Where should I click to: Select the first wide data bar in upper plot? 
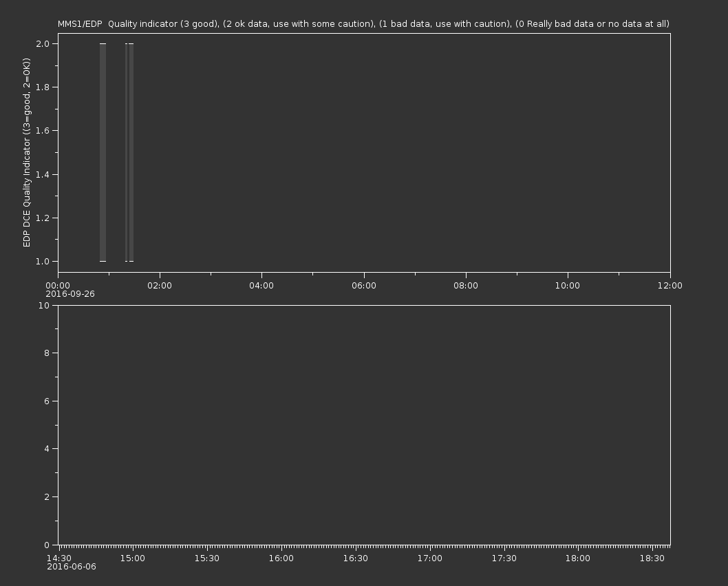[103, 152]
